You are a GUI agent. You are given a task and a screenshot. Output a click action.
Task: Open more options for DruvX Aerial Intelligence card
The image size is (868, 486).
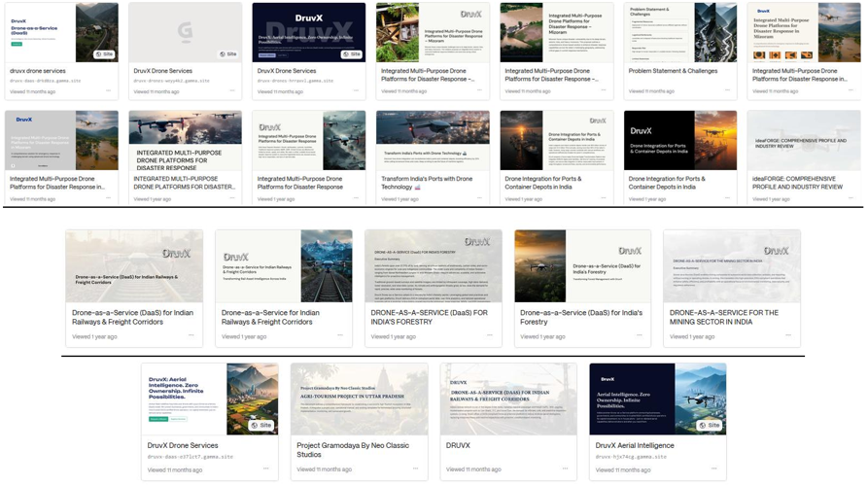point(714,469)
